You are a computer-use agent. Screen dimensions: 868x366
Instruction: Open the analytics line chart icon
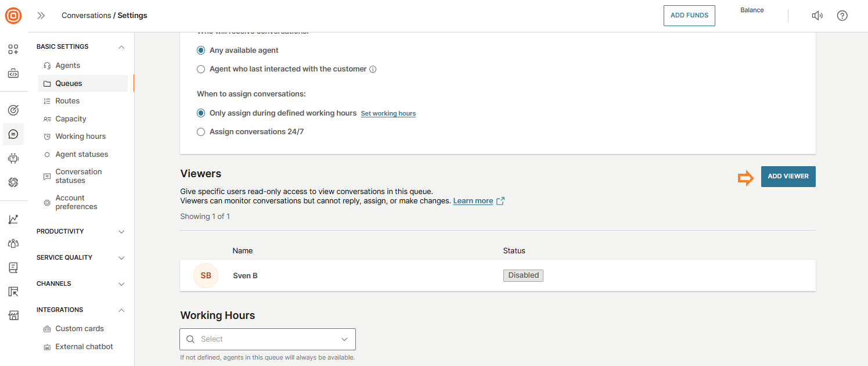13,219
